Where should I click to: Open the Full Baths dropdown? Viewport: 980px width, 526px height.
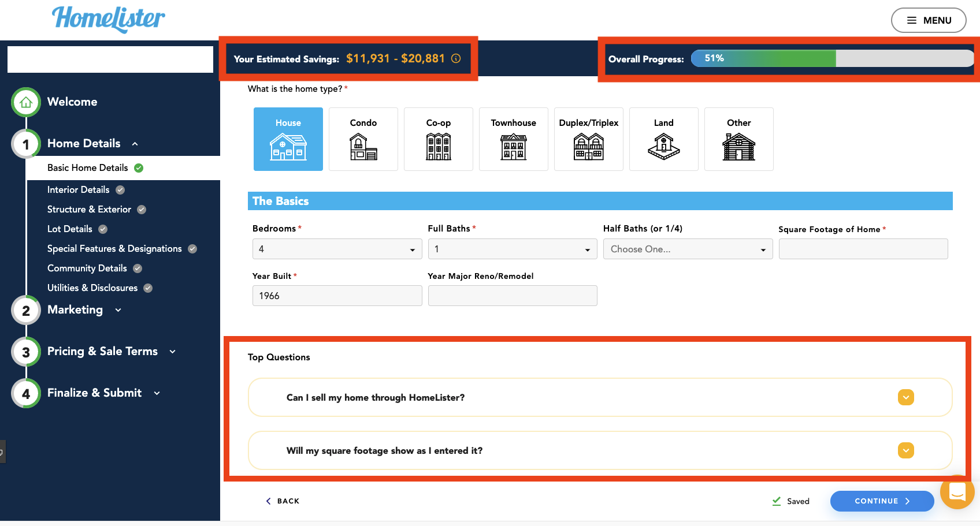pos(512,249)
